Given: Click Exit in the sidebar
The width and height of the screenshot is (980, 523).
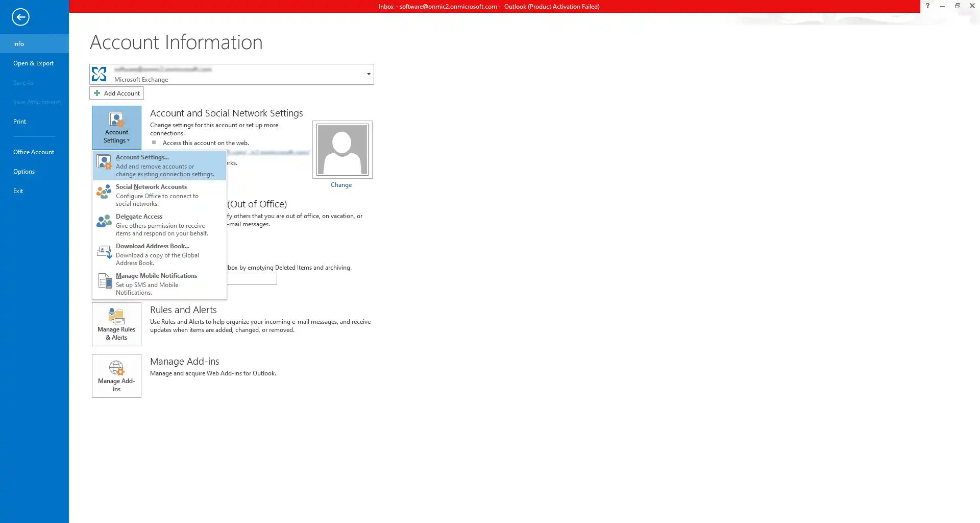Looking at the screenshot, I should (34, 191).
